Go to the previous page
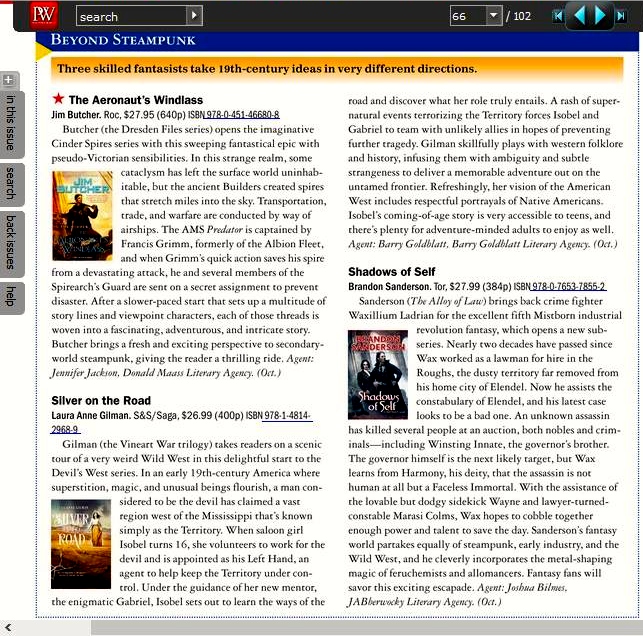Viewport: 643px width, 636px height. click(579, 16)
